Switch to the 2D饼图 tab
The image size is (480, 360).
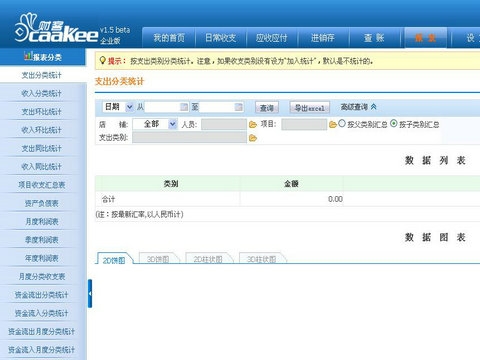click(x=114, y=259)
